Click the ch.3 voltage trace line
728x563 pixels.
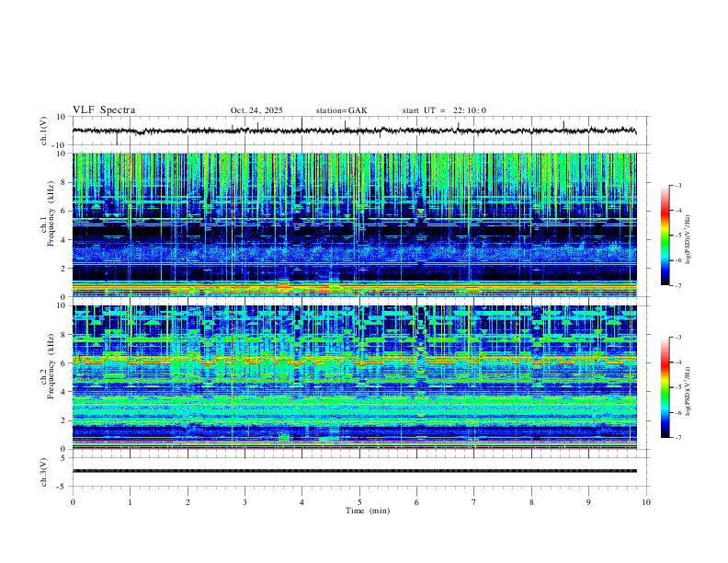tap(355, 471)
